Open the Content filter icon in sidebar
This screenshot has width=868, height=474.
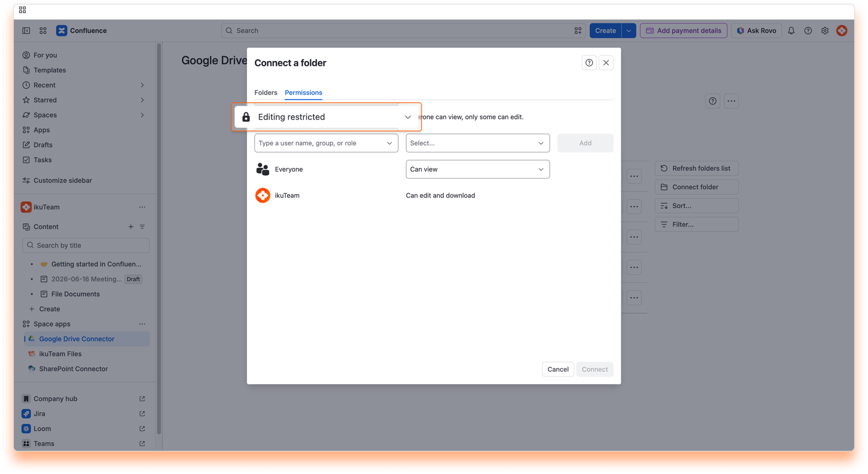[142, 227]
